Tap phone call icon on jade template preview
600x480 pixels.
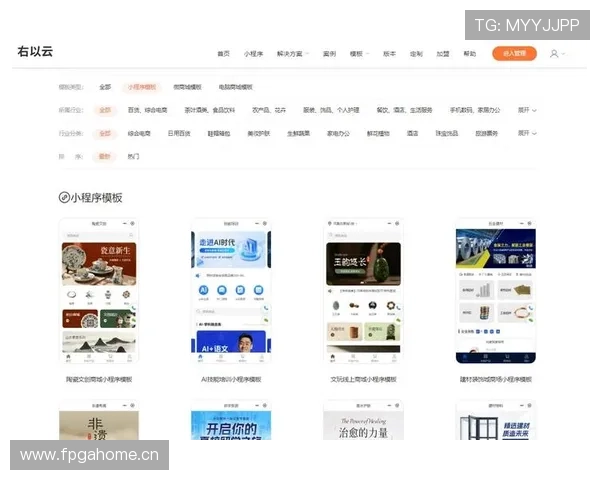(x=398, y=308)
